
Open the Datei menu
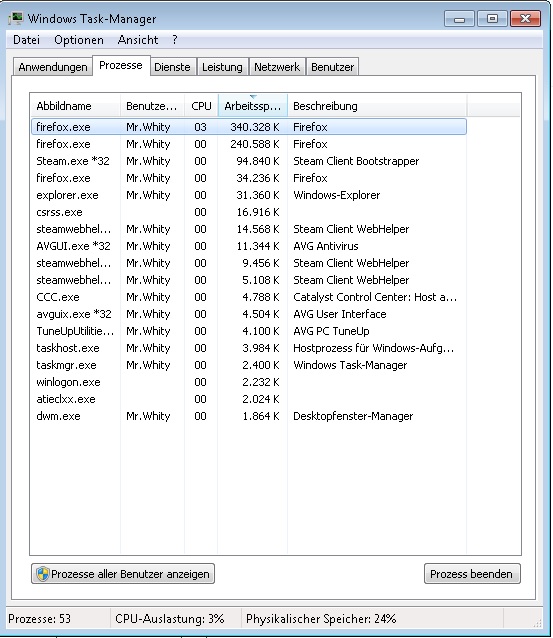pos(26,40)
